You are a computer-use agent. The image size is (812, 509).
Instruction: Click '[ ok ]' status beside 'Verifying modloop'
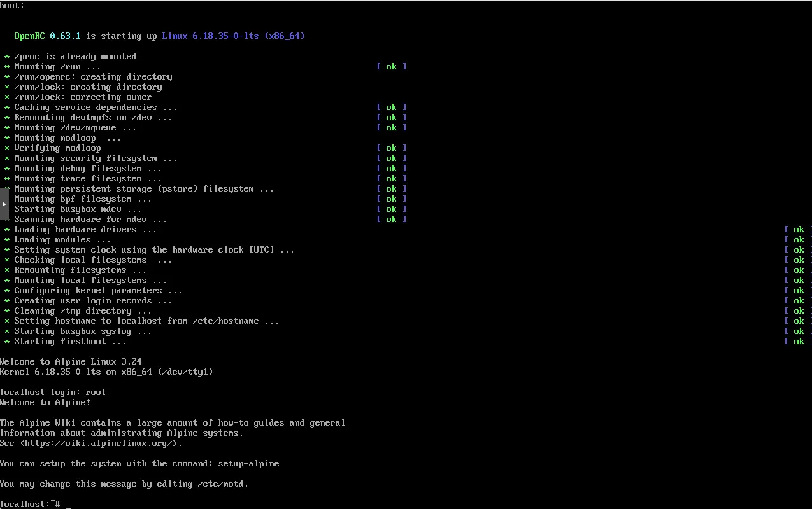[x=391, y=148]
